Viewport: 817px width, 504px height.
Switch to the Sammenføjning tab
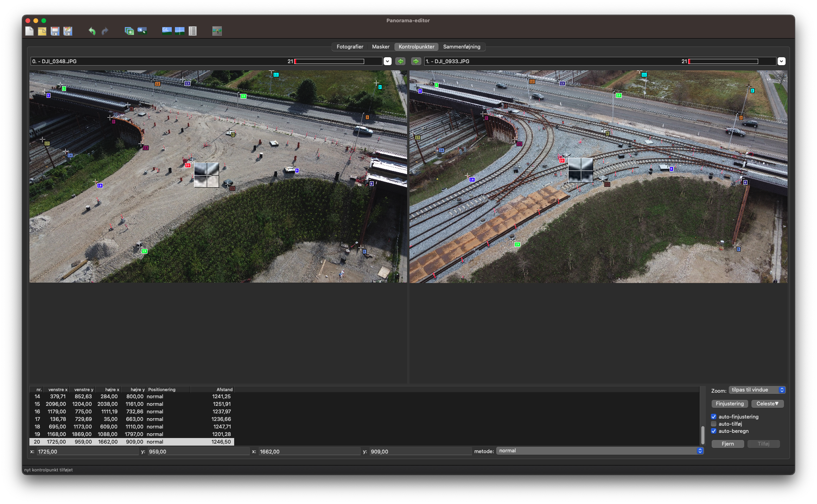click(462, 47)
